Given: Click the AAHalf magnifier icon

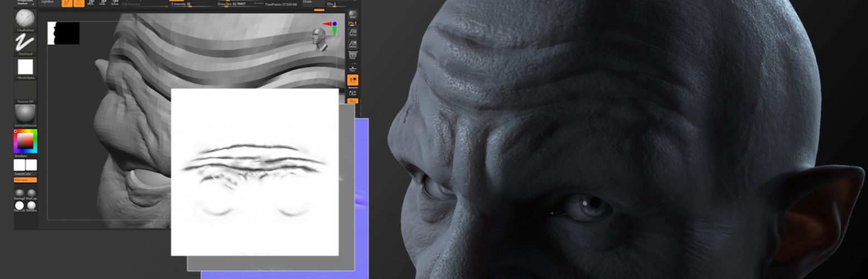Looking at the screenshot, I should [x=353, y=45].
